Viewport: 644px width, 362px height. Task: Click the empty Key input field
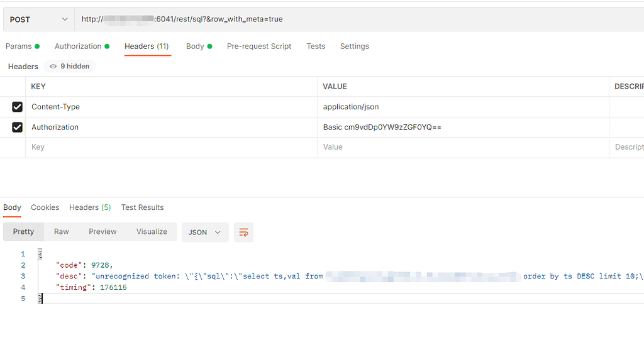click(x=172, y=147)
